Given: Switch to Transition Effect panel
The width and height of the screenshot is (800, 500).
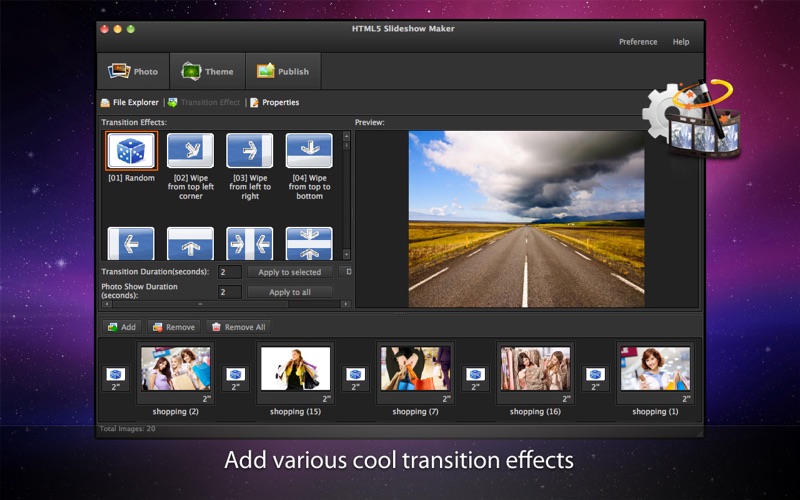Looking at the screenshot, I should pos(204,103).
